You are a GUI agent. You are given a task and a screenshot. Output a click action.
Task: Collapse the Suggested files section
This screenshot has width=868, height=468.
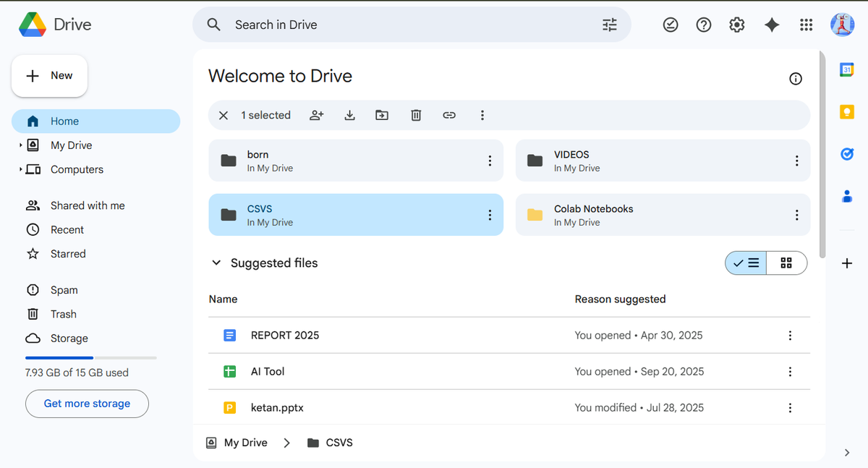(x=216, y=263)
